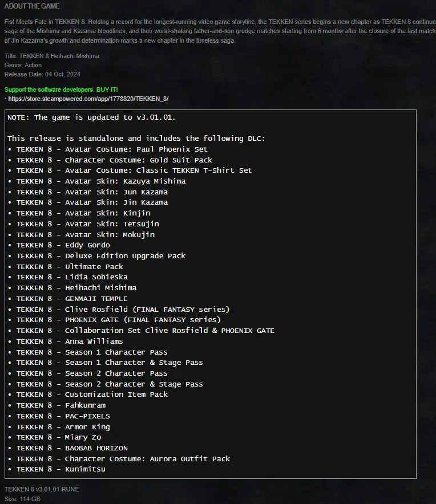Screen dimensions: 436x504
Task: Click 'This release is standalone' line
Action: point(136,138)
